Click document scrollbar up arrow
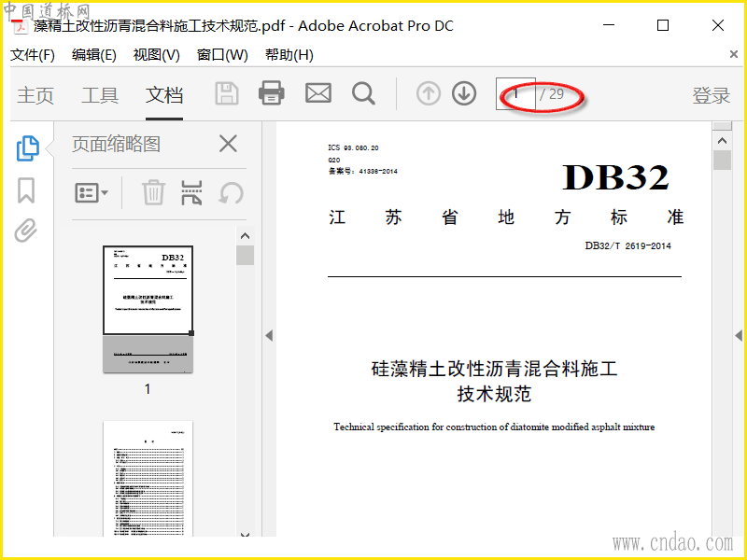Image resolution: width=747 pixels, height=560 pixels. click(x=722, y=141)
